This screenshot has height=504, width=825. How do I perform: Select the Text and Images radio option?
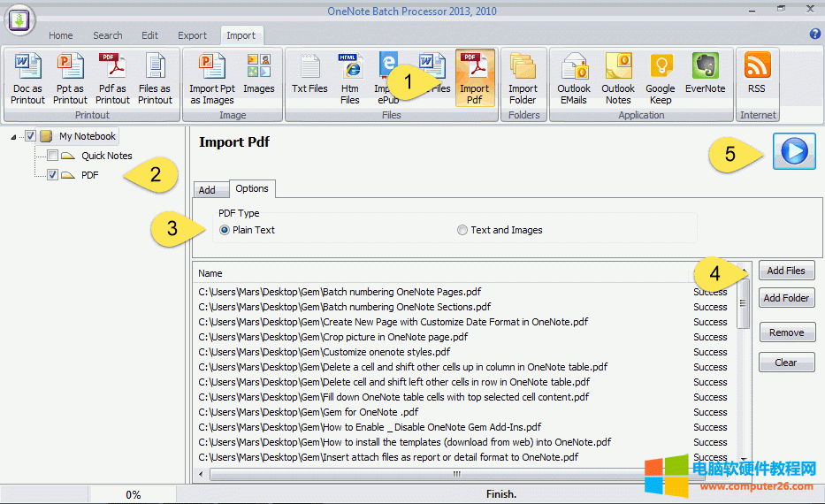click(462, 230)
